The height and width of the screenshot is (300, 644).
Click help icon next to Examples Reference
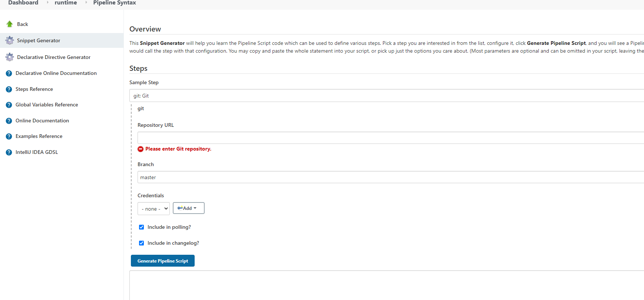(x=9, y=136)
